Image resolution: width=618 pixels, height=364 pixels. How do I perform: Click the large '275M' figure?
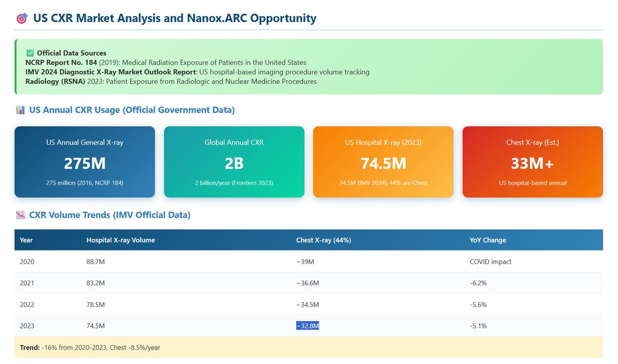[84, 163]
